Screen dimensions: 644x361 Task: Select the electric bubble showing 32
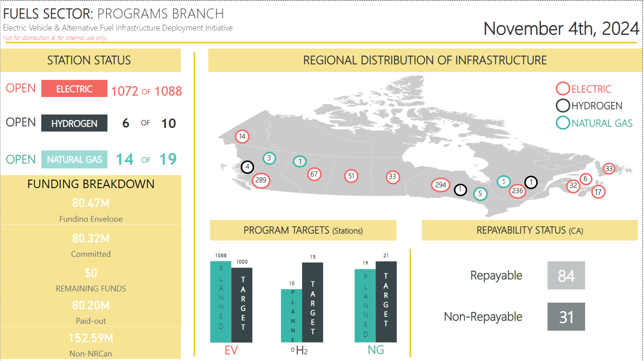click(x=573, y=185)
